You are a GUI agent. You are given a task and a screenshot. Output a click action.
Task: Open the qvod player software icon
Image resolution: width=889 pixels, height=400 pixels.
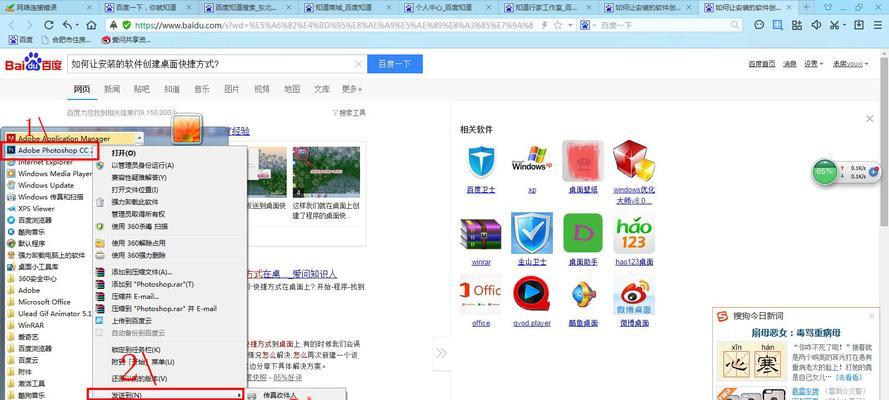tap(531, 293)
